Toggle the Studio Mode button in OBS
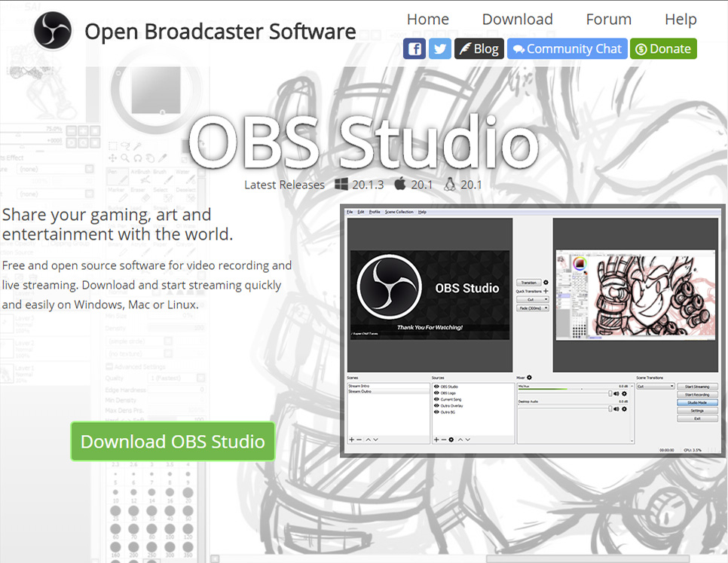This screenshot has height=563, width=728. tap(697, 402)
